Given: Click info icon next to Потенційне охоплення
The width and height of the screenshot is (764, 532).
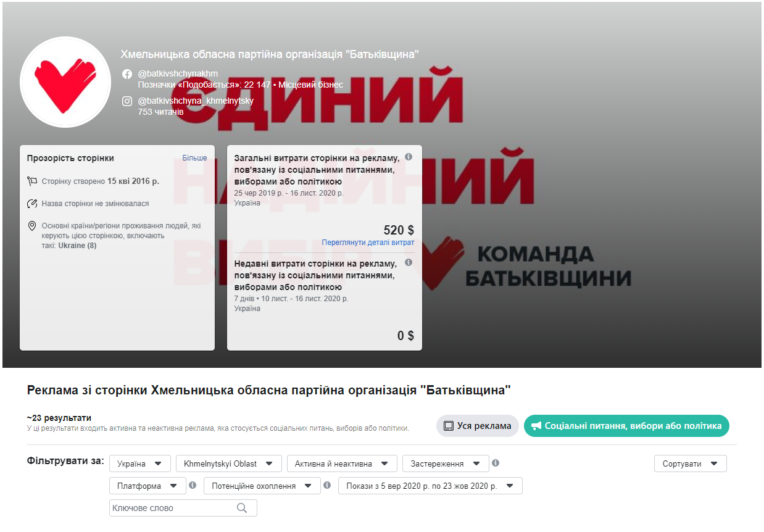Looking at the screenshot, I should click(327, 485).
